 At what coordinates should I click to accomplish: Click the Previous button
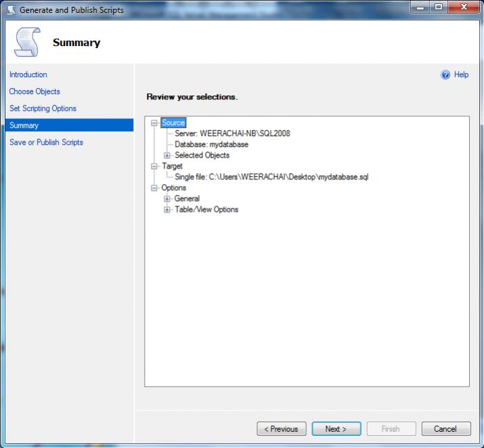tap(282, 429)
